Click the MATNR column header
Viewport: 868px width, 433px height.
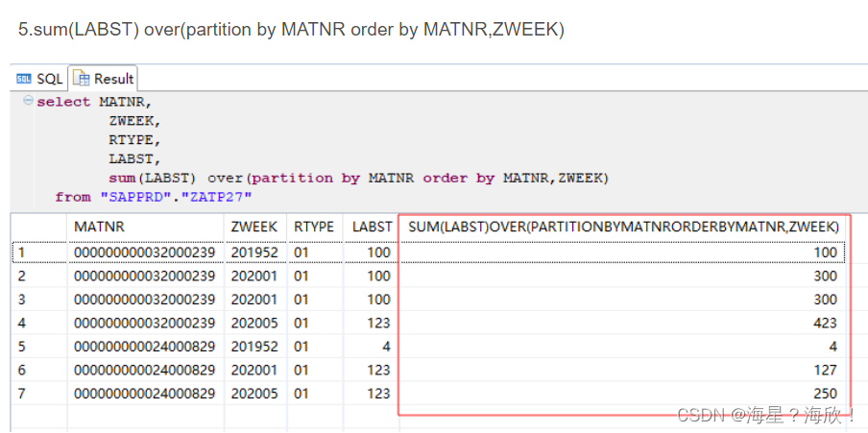tap(99, 227)
